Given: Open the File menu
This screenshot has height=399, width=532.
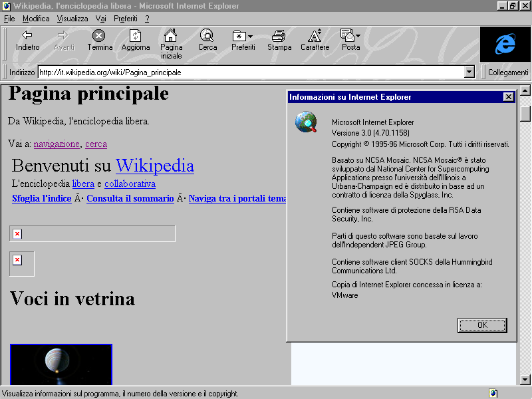Looking at the screenshot, I should click(9, 19).
